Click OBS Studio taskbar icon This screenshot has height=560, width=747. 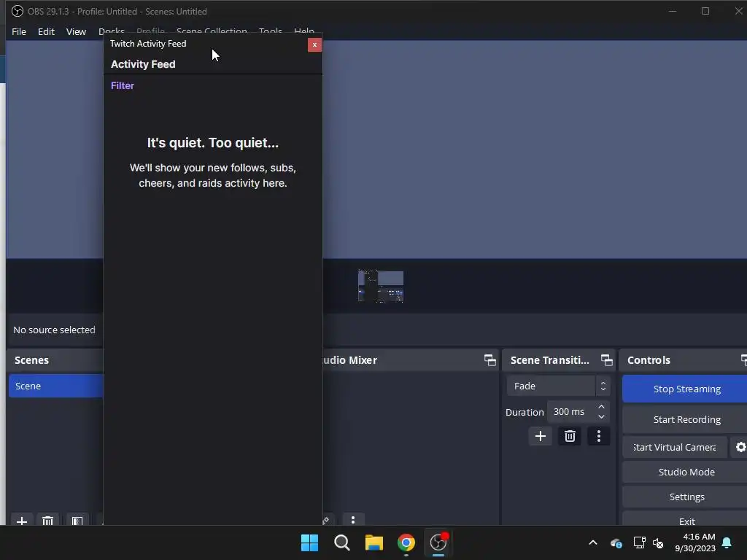tap(438, 542)
